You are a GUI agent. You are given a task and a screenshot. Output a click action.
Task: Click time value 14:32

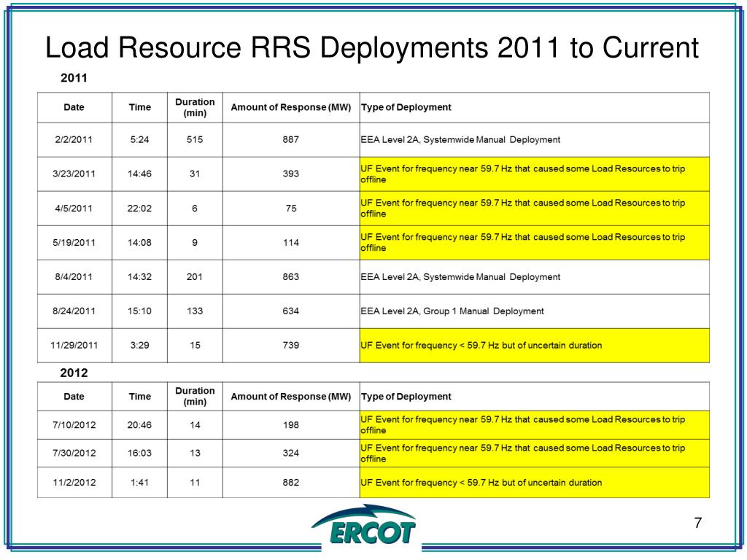[x=139, y=276]
